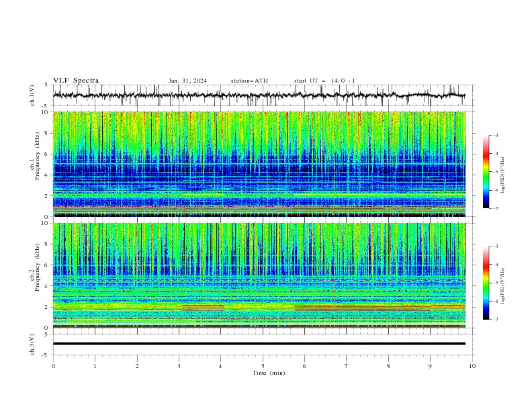Click the "-7" tick on ch.2 colorbar
This screenshot has height=411, width=532.
496,320
